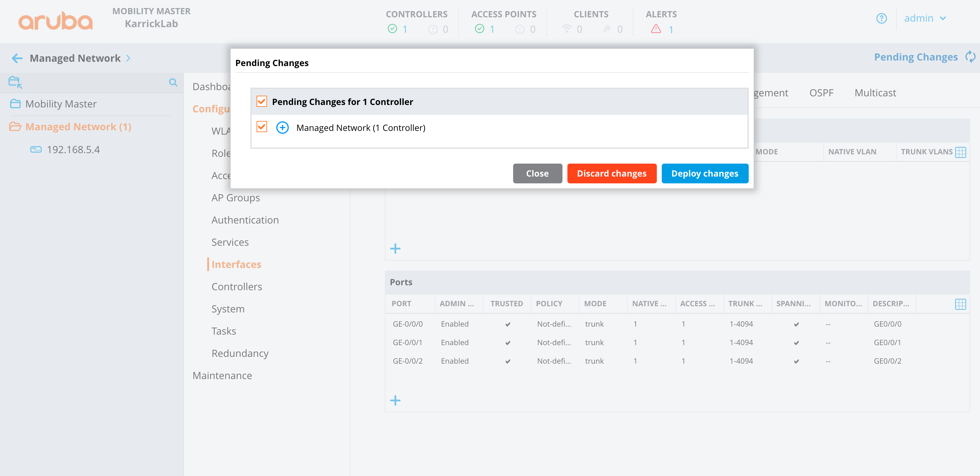Select controller 192.168.5.4 in the tree

73,150
